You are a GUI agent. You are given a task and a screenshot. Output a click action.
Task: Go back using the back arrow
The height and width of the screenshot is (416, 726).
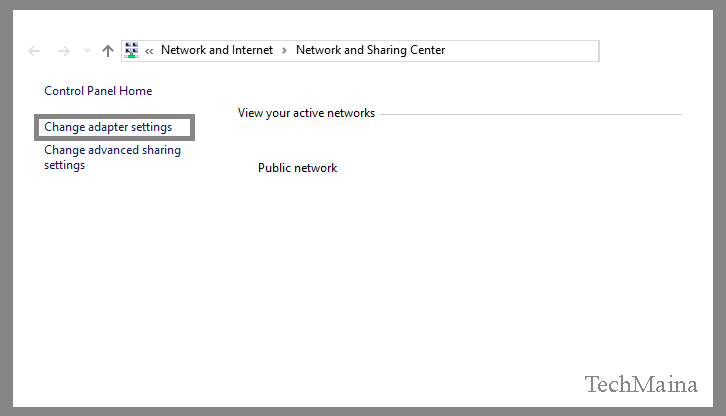[x=34, y=51]
